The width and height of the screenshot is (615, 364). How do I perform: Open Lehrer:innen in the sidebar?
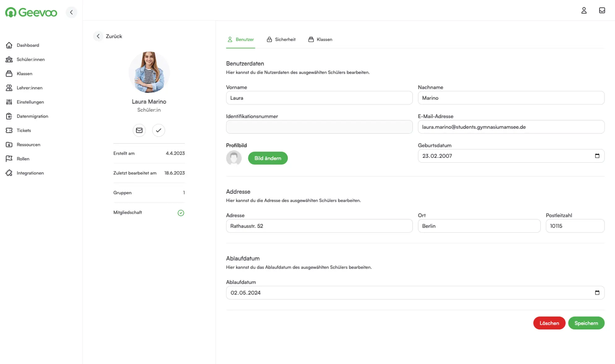click(x=30, y=88)
